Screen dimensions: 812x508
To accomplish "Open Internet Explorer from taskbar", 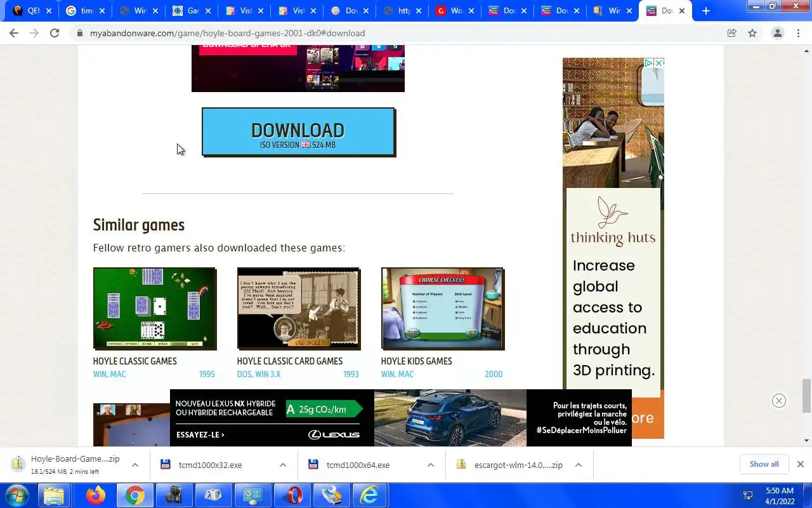I will (369, 495).
